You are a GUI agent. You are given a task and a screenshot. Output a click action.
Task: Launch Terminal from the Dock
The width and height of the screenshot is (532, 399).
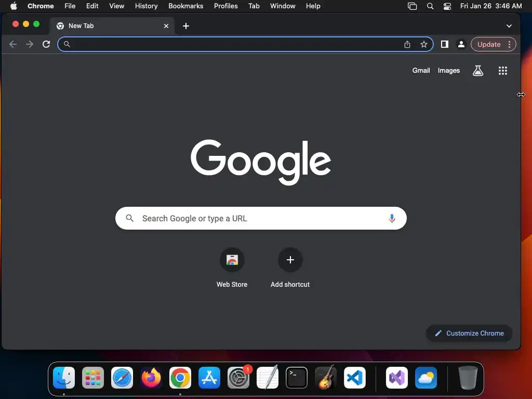pyautogui.click(x=297, y=378)
